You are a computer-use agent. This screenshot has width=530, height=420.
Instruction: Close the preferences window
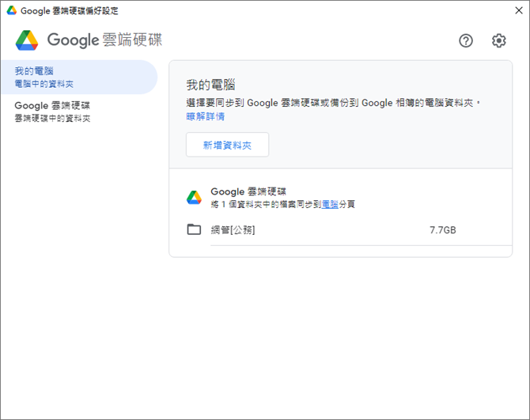tap(519, 10)
